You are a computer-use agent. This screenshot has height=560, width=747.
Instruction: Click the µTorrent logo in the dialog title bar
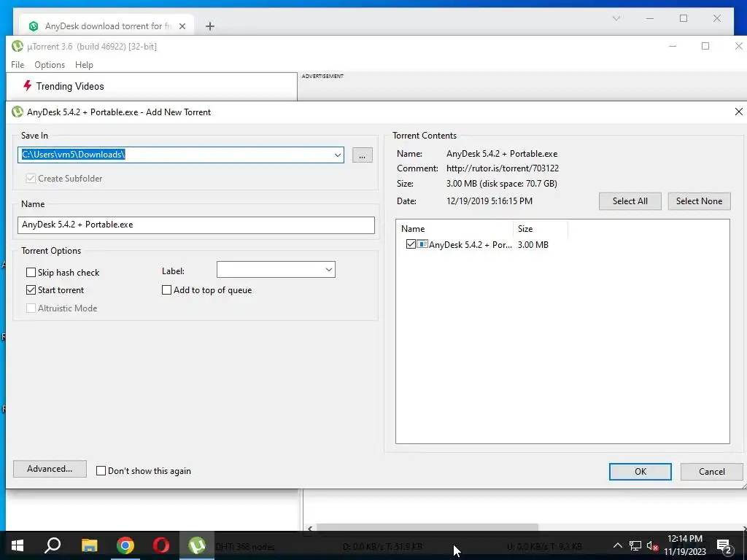[18, 112]
